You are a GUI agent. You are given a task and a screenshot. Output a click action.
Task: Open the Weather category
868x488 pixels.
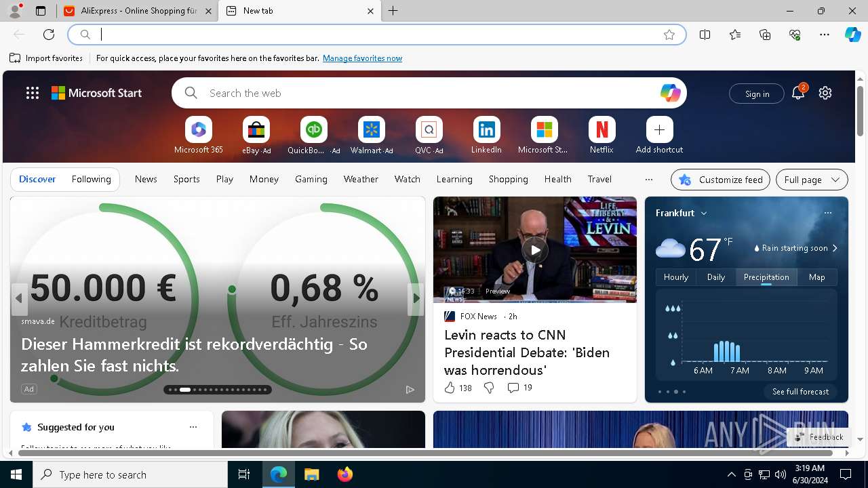coord(361,179)
